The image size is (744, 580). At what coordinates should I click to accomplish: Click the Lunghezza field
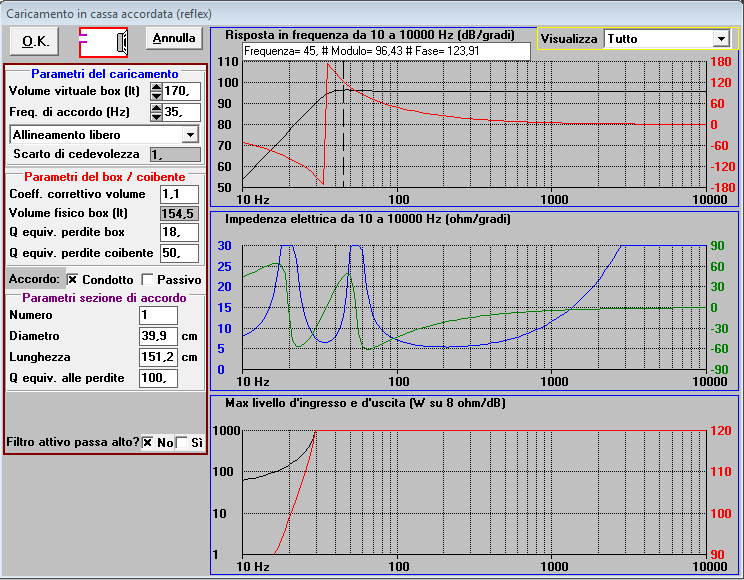pyautogui.click(x=158, y=357)
